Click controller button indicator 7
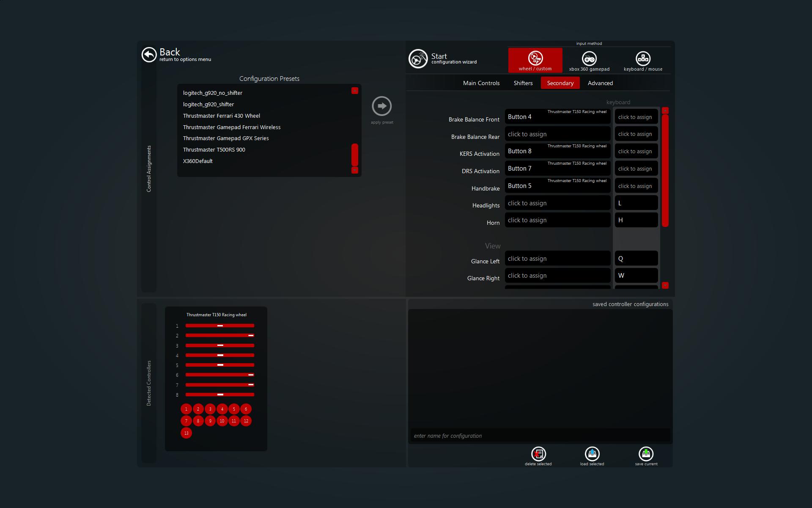This screenshot has width=812, height=508. (x=186, y=421)
